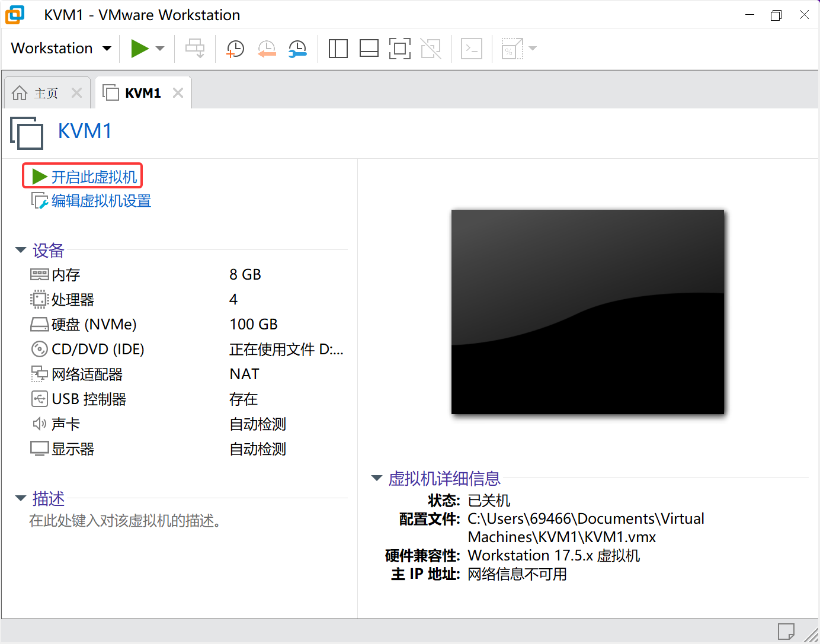Click the processor chip icon
The height and width of the screenshot is (644, 820).
pos(39,299)
